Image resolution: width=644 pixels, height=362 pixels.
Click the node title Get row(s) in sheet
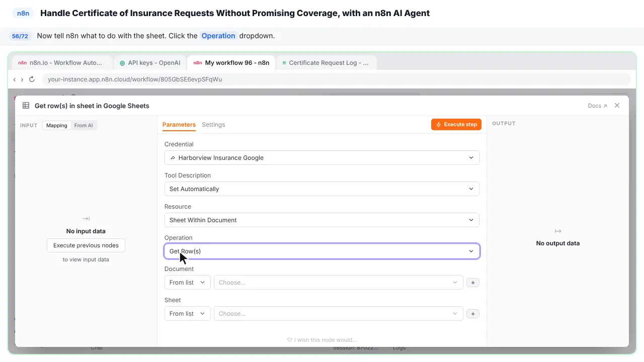[x=92, y=106]
